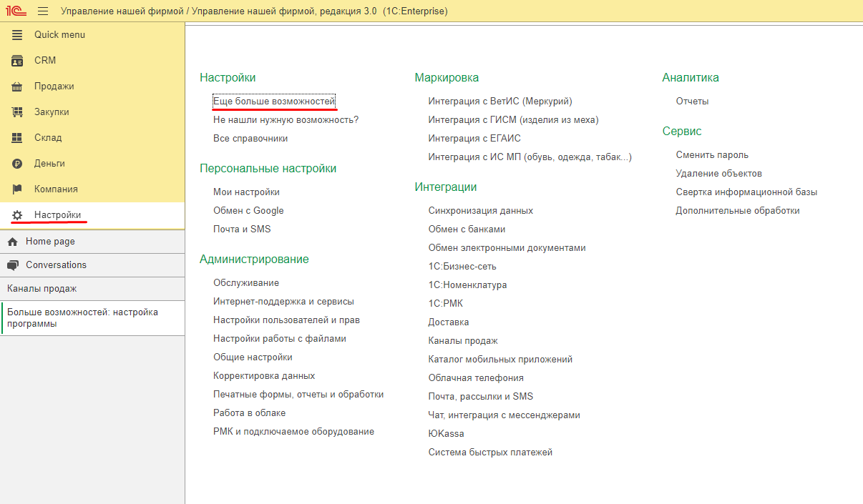Click the Склад grid icon
Screen dimensions: 863x504
pos(17,138)
